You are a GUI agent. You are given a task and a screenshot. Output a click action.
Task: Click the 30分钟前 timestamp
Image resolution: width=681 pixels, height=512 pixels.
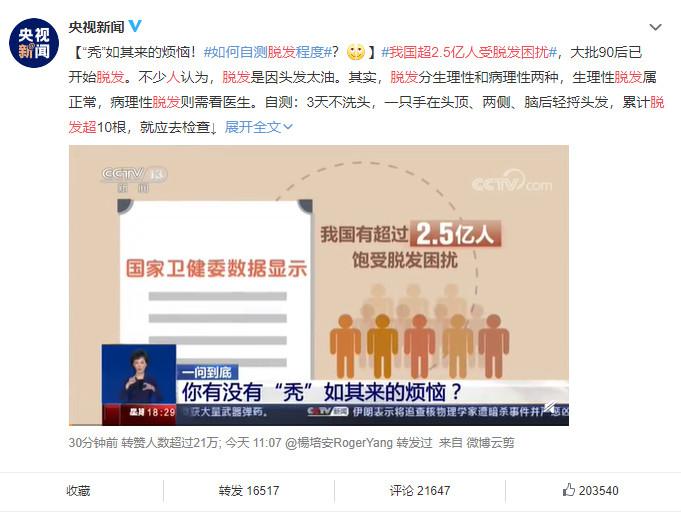93,443
